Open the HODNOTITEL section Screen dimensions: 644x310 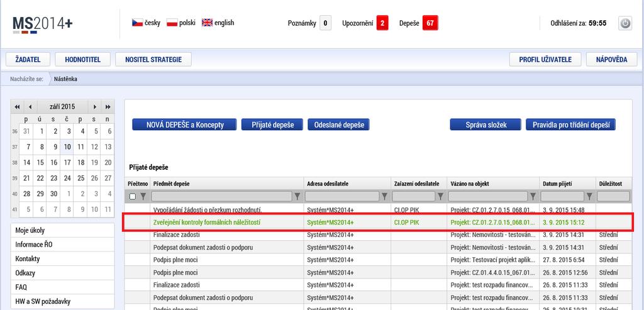tap(82, 60)
